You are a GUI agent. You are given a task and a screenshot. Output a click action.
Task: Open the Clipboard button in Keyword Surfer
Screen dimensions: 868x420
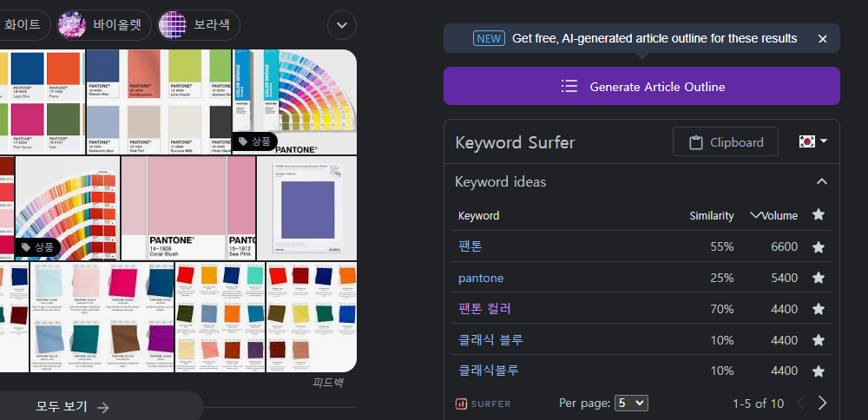725,142
